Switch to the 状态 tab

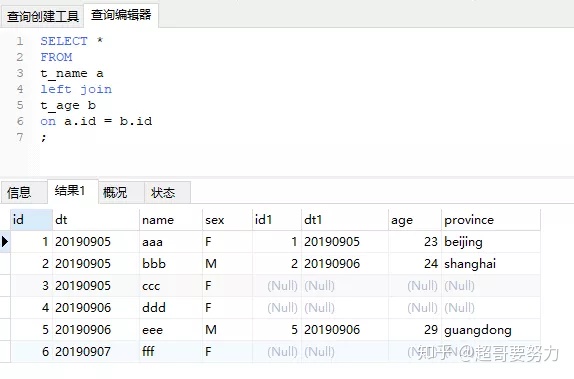pyautogui.click(x=167, y=192)
